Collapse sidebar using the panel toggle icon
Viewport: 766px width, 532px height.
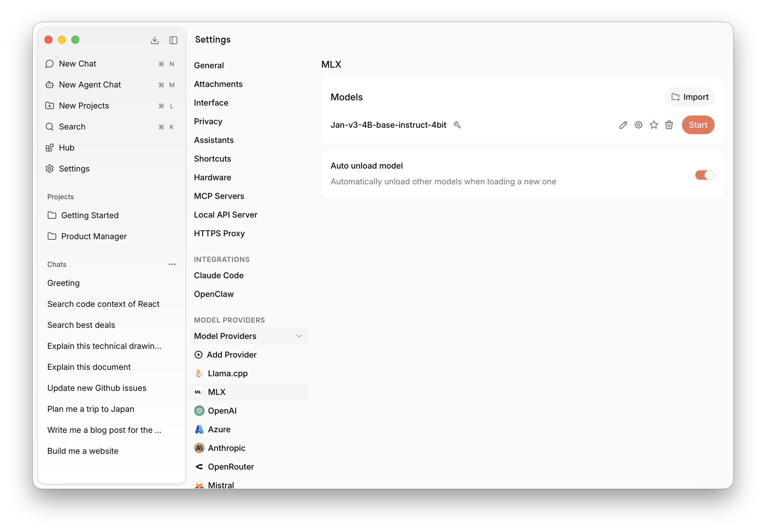[x=173, y=40]
